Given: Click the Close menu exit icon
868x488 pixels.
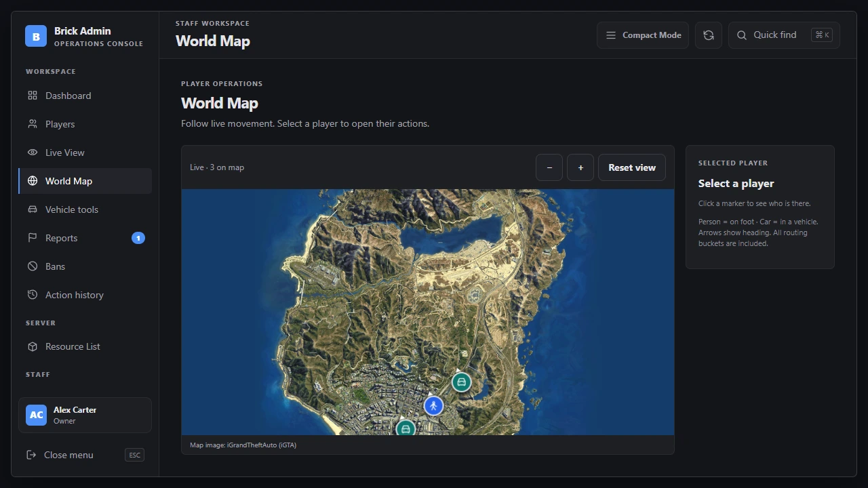Looking at the screenshot, I should pyautogui.click(x=31, y=455).
